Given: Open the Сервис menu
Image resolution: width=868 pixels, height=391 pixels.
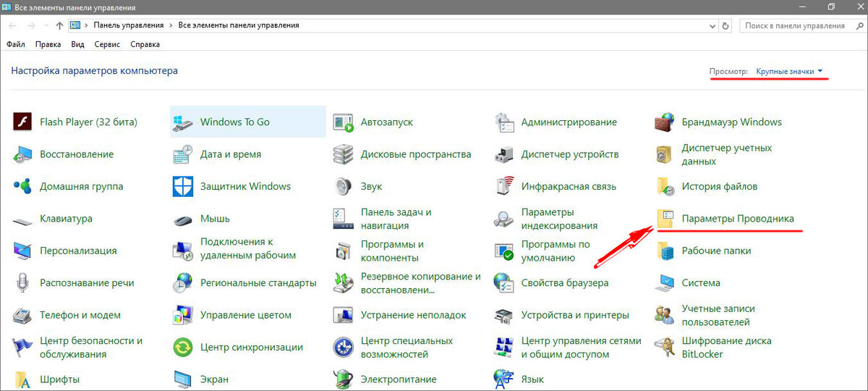Looking at the screenshot, I should click(x=108, y=44).
